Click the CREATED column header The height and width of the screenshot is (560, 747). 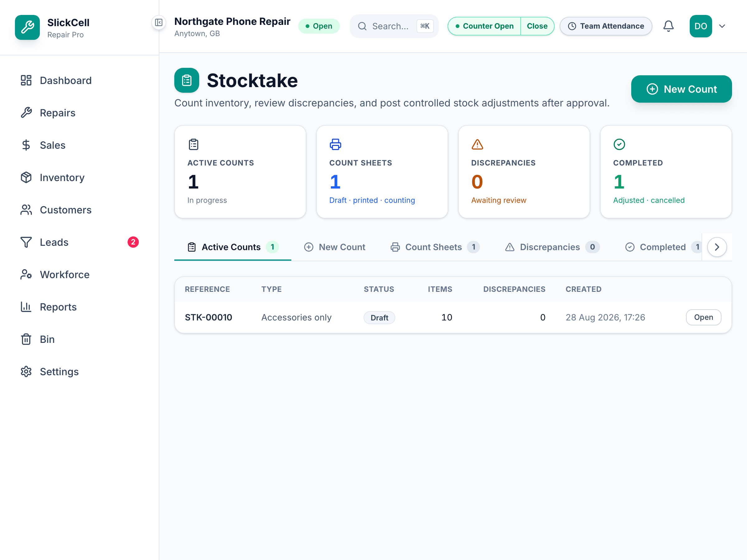point(583,289)
